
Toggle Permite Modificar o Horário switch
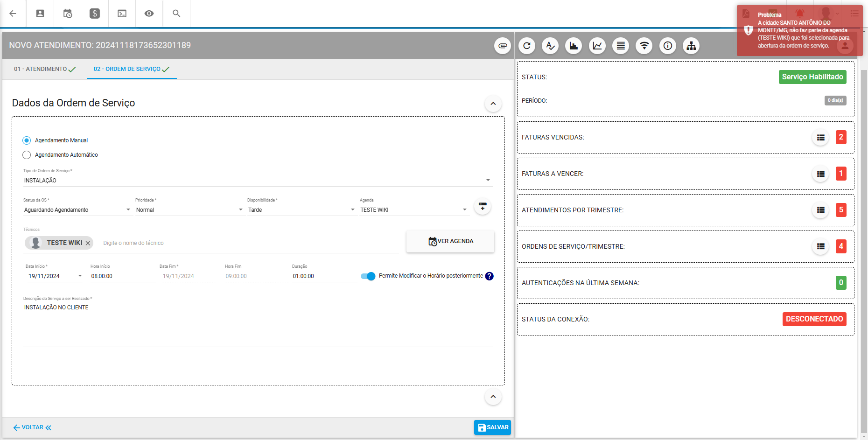pyautogui.click(x=368, y=276)
